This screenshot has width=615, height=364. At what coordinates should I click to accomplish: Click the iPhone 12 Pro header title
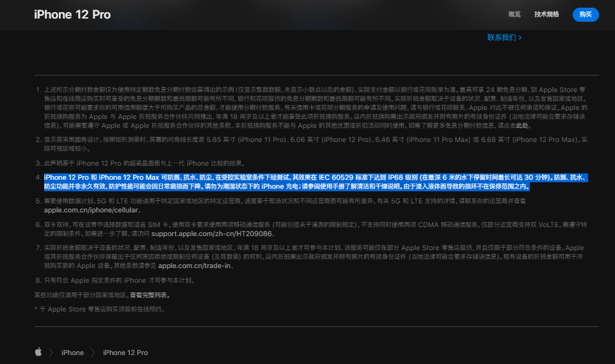coord(72,15)
